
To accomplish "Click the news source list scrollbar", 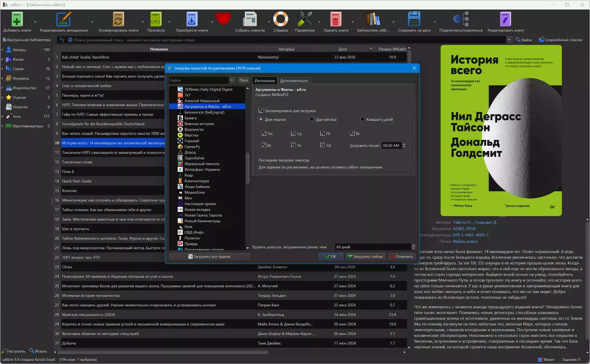I will click(x=248, y=168).
